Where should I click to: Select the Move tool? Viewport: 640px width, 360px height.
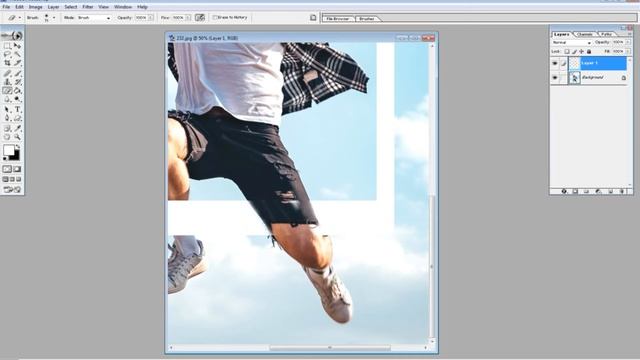click(x=18, y=46)
